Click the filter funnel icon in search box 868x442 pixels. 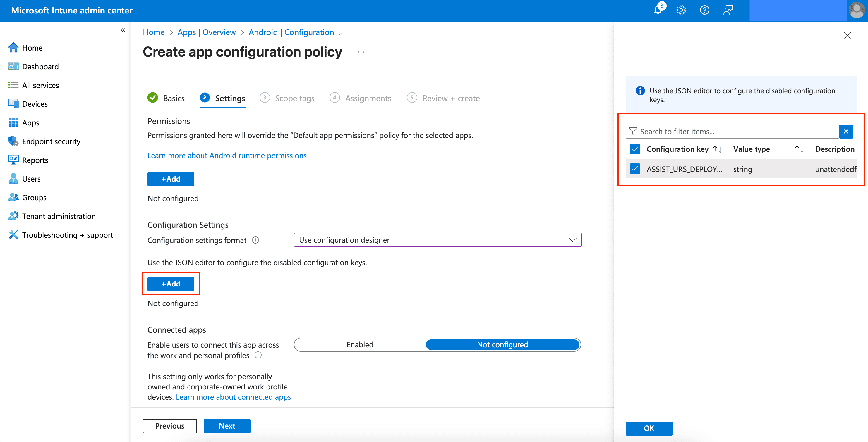[x=633, y=131]
